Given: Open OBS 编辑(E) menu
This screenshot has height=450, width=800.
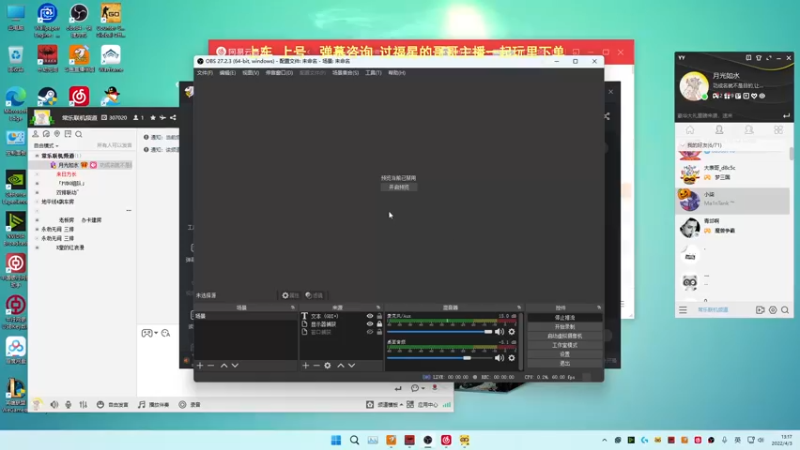Looking at the screenshot, I should pos(228,73).
